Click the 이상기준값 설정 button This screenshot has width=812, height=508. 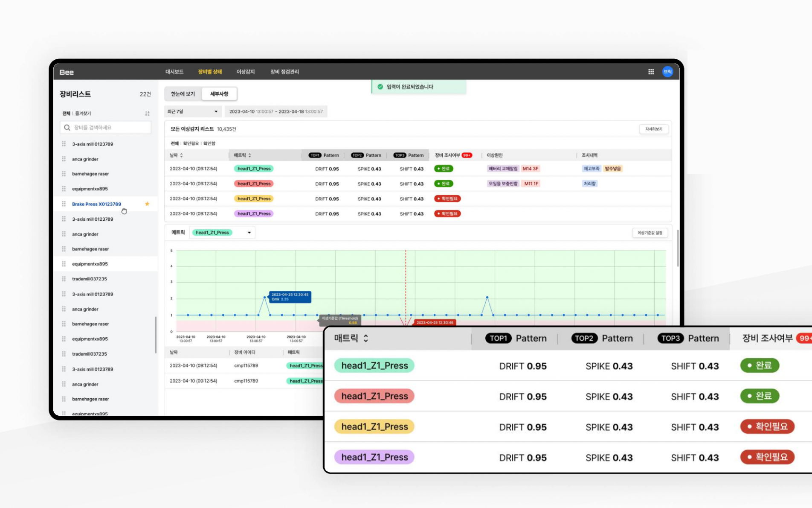650,233
